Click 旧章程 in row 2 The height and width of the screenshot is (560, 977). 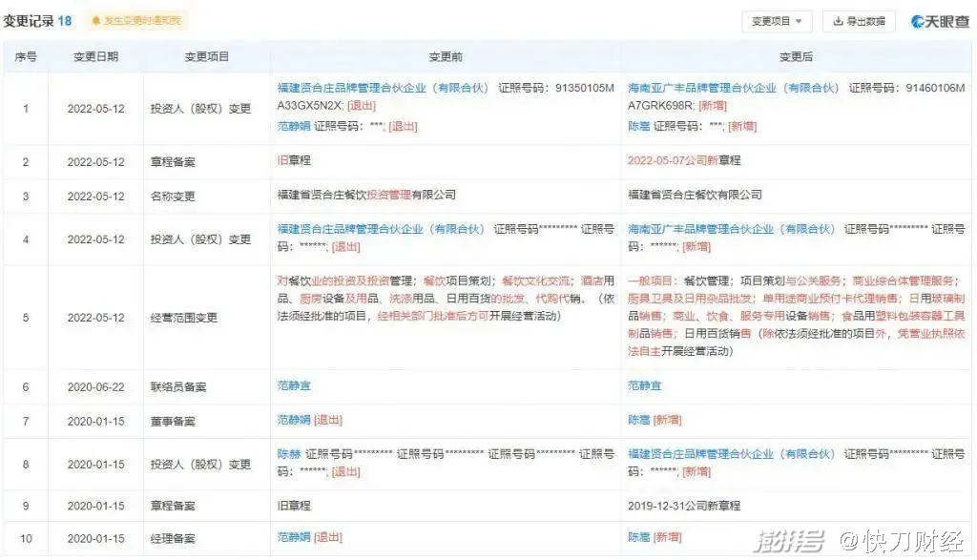click(x=294, y=160)
